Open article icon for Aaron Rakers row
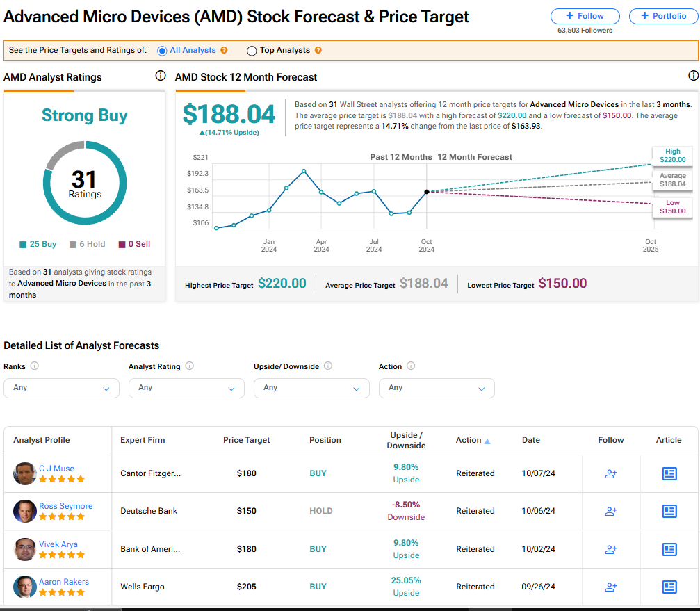The height and width of the screenshot is (611, 700). coord(669,587)
